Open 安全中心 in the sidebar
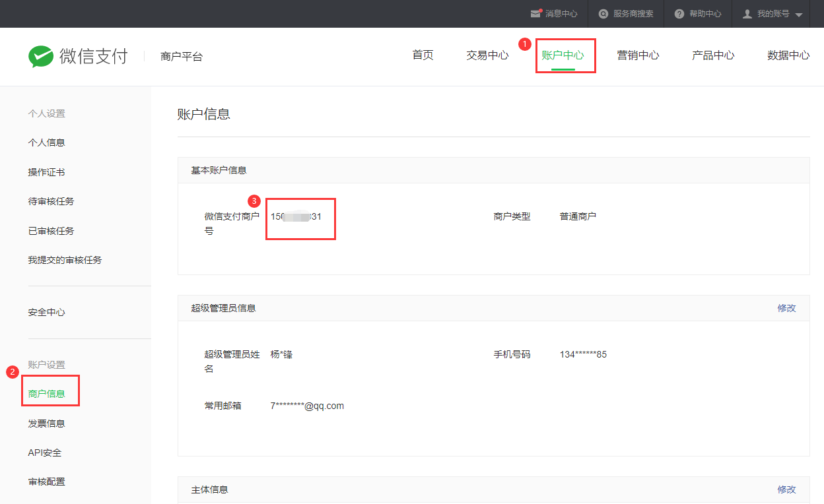The image size is (824, 504). click(x=46, y=312)
